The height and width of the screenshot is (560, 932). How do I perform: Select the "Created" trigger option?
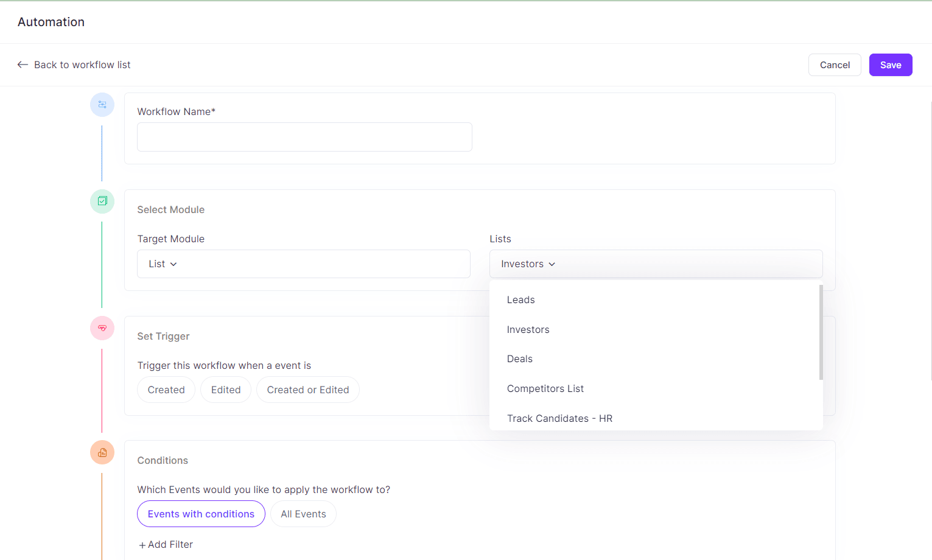point(166,390)
